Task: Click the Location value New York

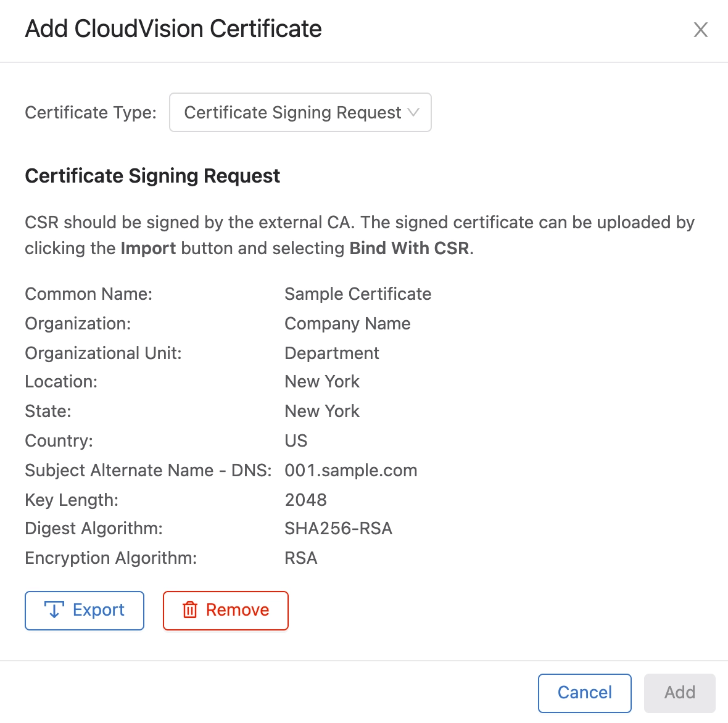Action: coord(321,382)
